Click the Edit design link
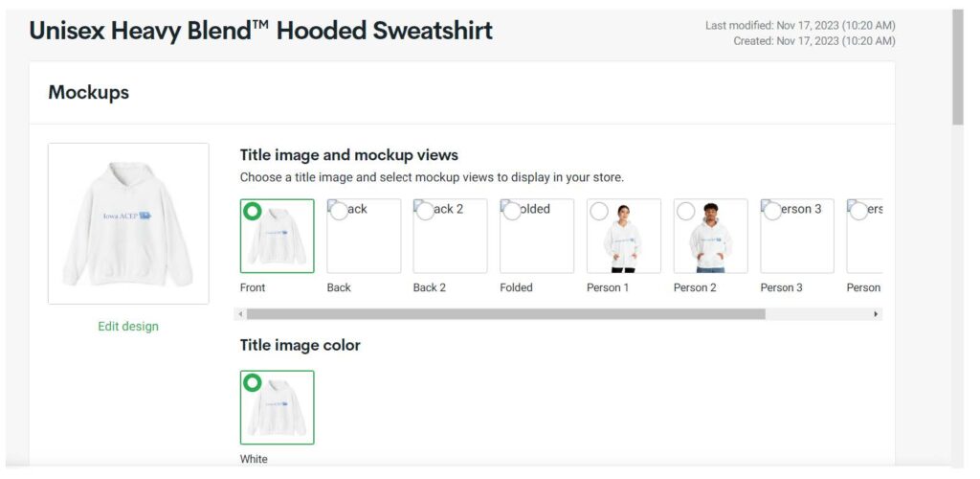 coord(128,327)
